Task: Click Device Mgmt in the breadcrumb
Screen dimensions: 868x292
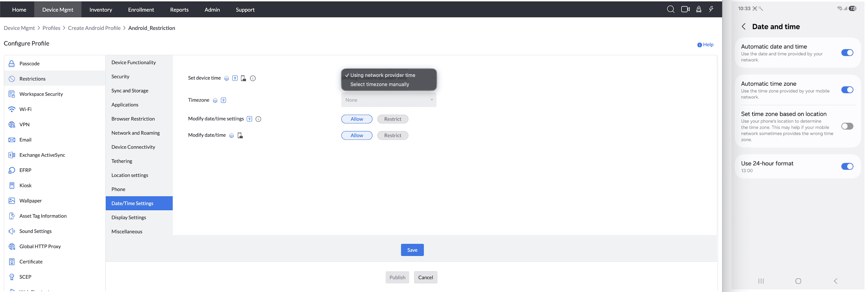Action: click(x=19, y=28)
